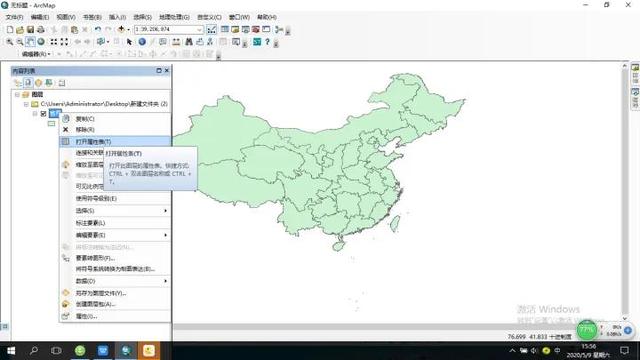Image resolution: width=640 pixels, height=360 pixels.
Task: Open the Python window icon
Action: click(257, 42)
